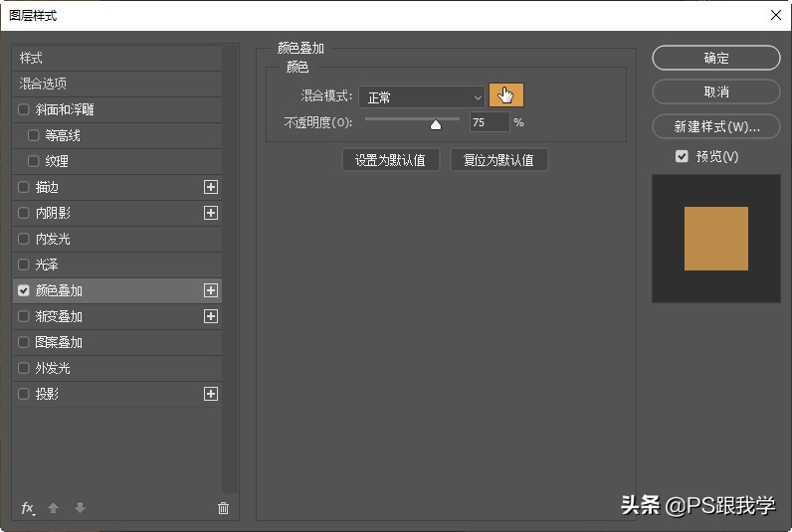Open the 混合模式 blend mode dropdown
Viewport: 792px width, 532px height.
[x=422, y=96]
